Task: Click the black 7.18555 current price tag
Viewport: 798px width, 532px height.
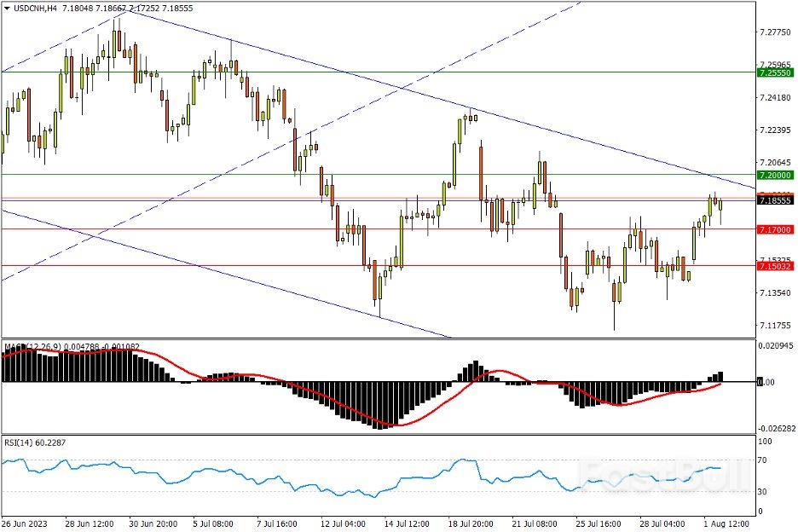Action: [775, 201]
